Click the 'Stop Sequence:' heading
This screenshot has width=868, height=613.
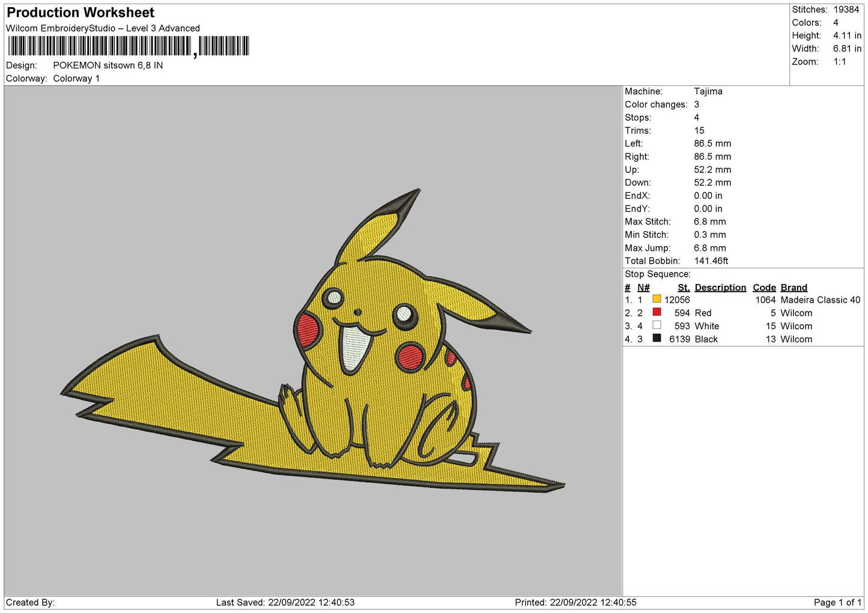tap(658, 274)
